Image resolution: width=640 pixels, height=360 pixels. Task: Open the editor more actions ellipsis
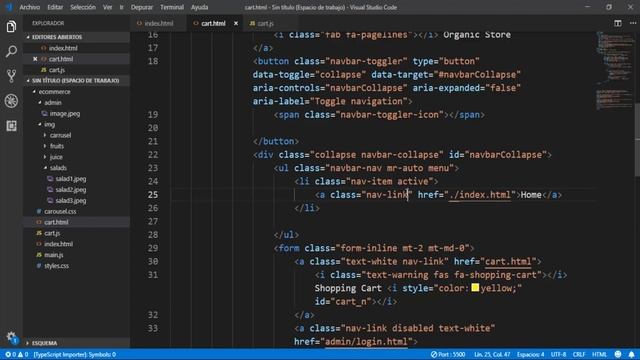point(633,23)
